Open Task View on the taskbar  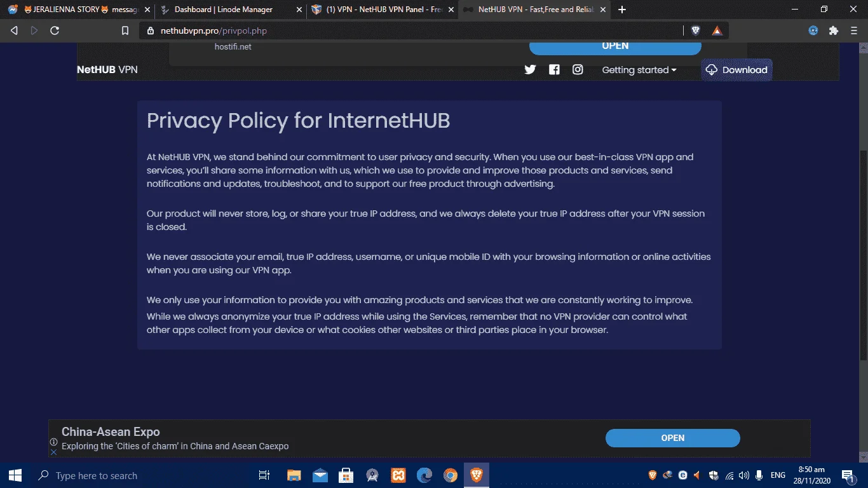264,475
